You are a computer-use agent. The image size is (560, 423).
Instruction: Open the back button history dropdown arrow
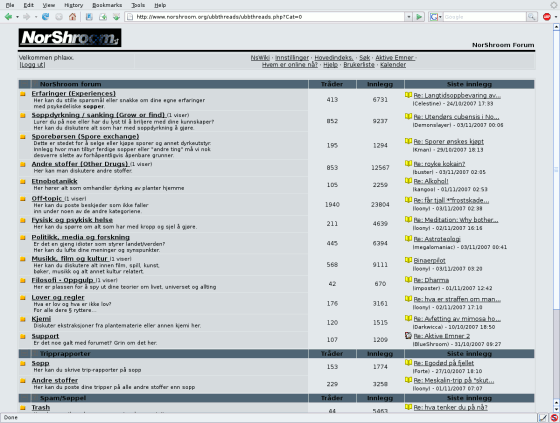tap(17, 17)
